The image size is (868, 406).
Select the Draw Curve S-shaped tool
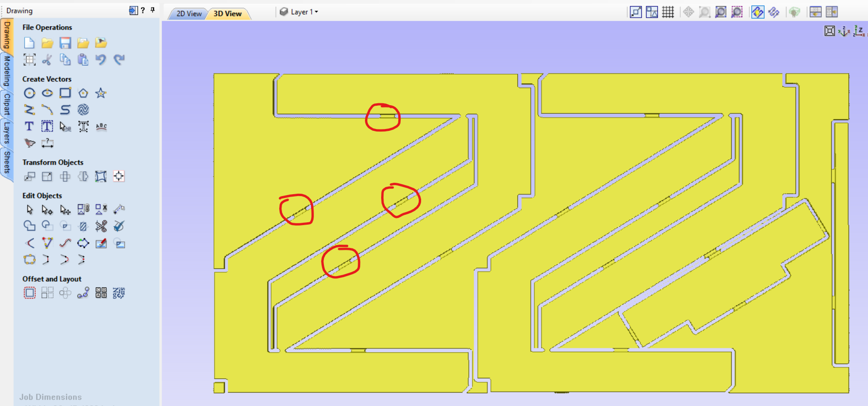65,110
